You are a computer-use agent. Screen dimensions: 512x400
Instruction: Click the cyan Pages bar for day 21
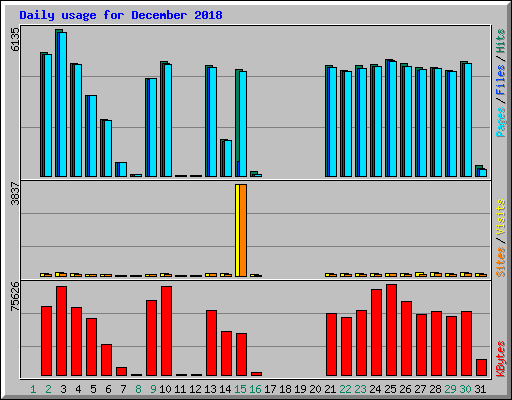click(333, 122)
